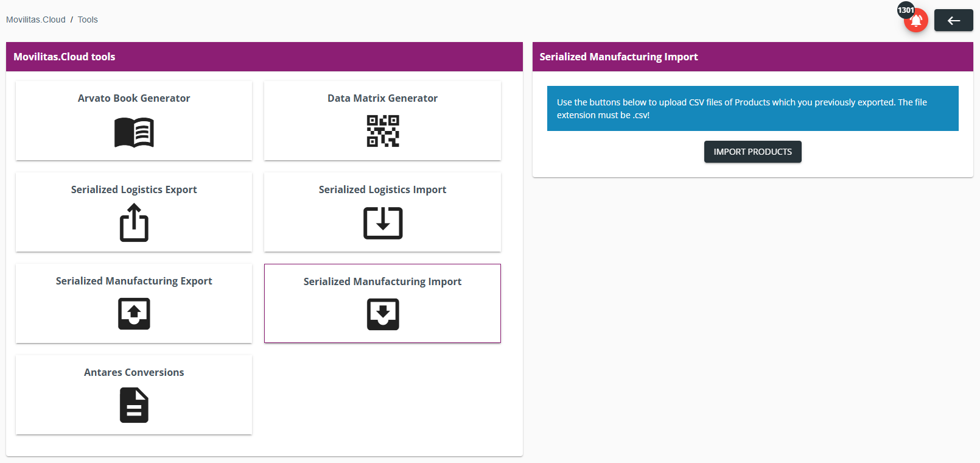Click the Serialized Manufacturing Export tray icon
Viewport: 980px width, 463px height.
[x=134, y=314]
